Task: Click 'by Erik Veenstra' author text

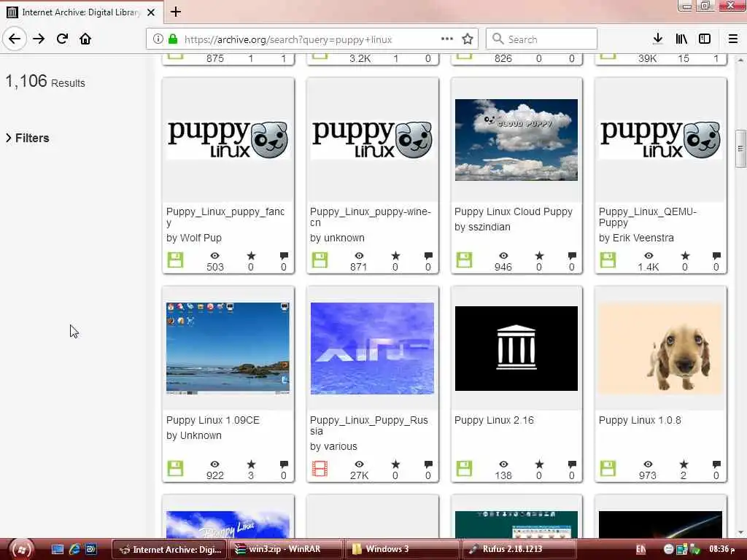Action: tap(636, 238)
